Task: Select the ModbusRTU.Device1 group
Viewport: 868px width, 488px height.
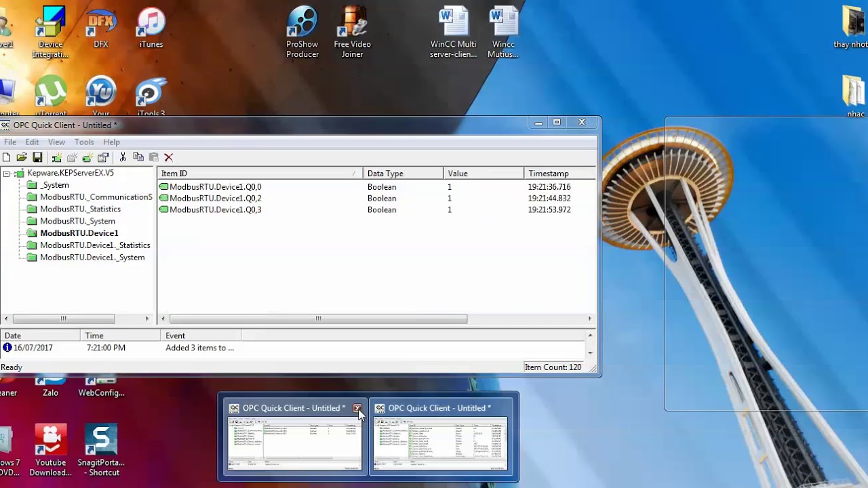Action: tap(79, 233)
